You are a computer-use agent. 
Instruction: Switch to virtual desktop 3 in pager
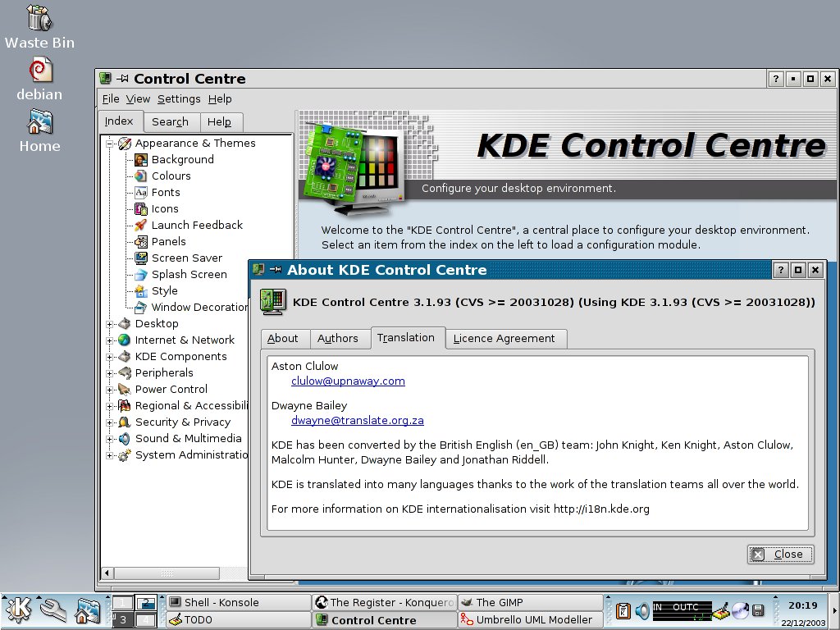pyautogui.click(x=123, y=620)
